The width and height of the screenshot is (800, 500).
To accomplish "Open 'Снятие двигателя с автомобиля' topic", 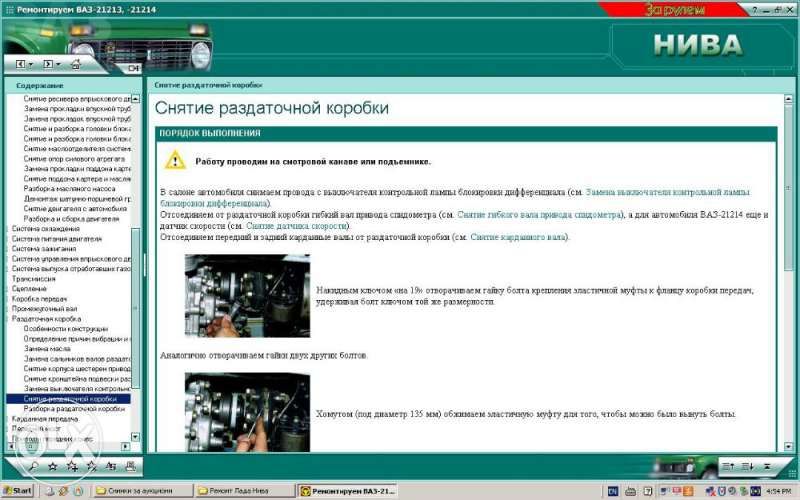I will tap(76, 209).
